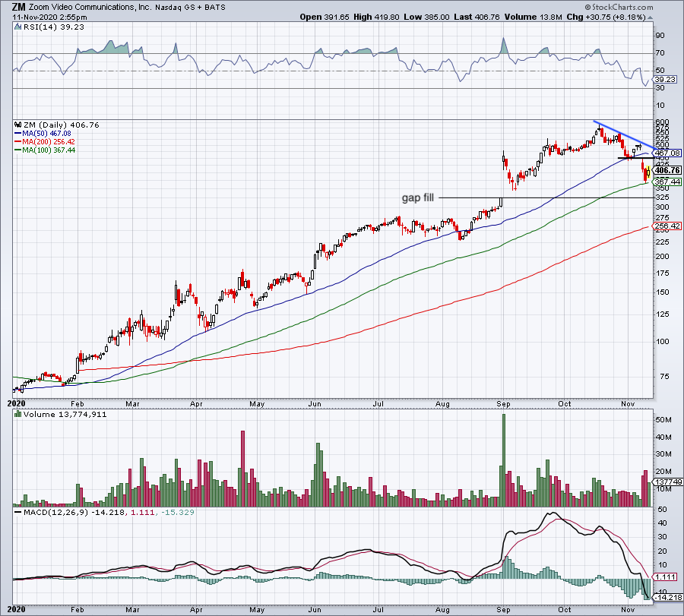Click the 406.76 last price tag on axis
This screenshot has width=684, height=616.
tap(667, 170)
